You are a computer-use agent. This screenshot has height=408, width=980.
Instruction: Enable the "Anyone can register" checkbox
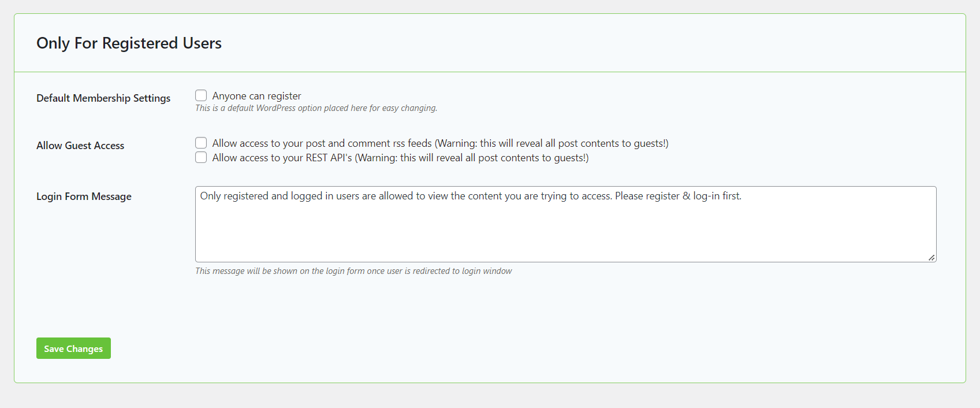point(201,95)
